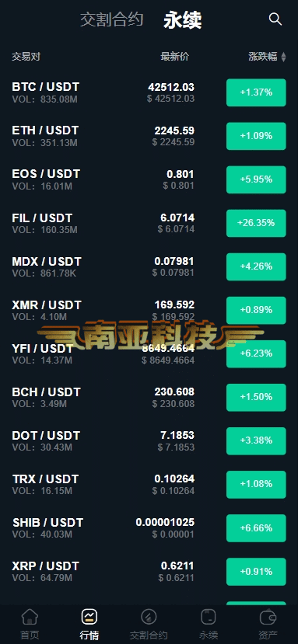Click the TRX +1.08% change button
This screenshot has height=644, width=298.
coord(256,484)
